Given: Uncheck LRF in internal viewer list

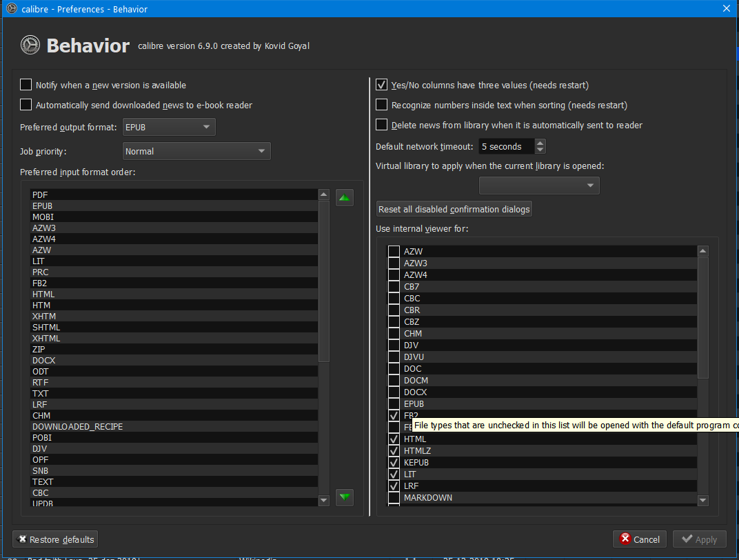Looking at the screenshot, I should pyautogui.click(x=394, y=486).
